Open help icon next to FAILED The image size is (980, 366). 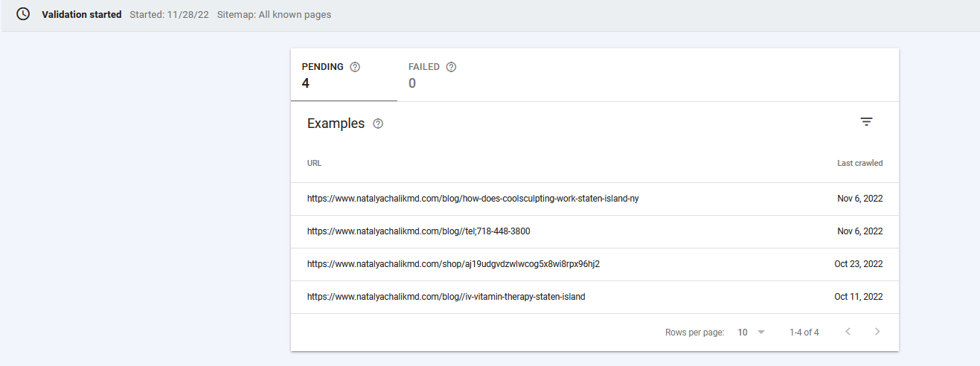pyautogui.click(x=451, y=67)
